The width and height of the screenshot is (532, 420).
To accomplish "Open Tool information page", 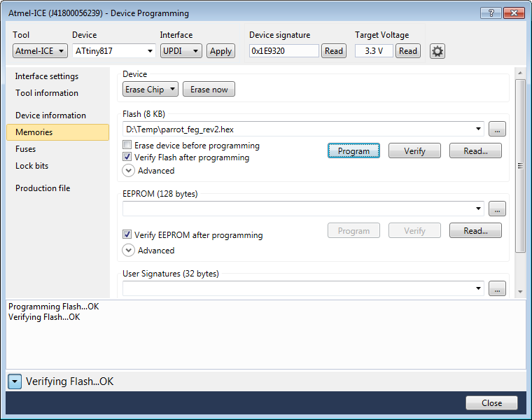I will tap(47, 93).
